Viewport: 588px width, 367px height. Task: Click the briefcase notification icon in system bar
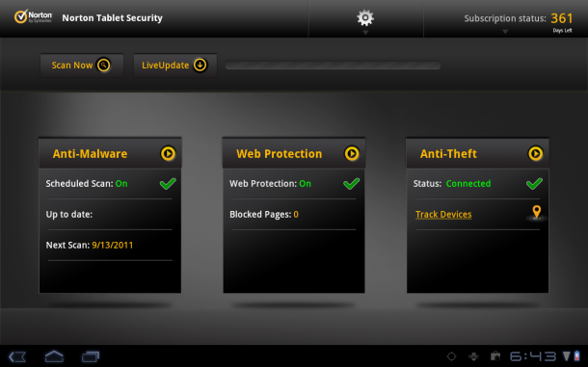[x=495, y=356]
